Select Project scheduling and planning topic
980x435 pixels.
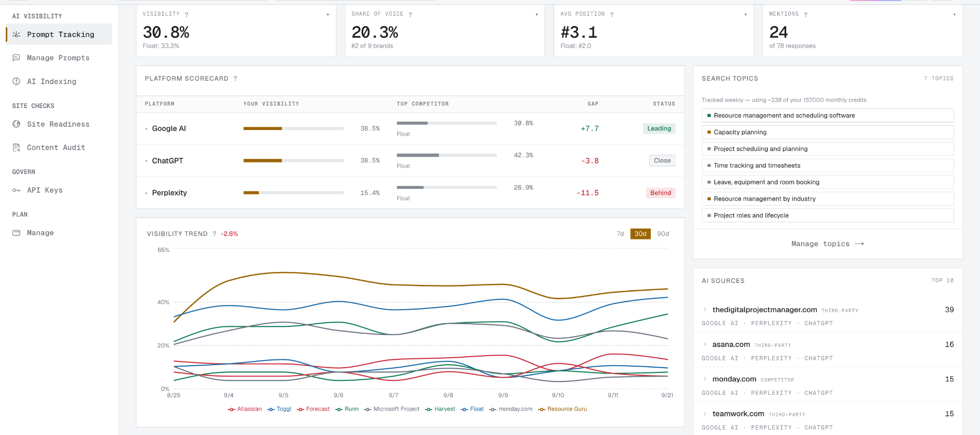pos(827,149)
